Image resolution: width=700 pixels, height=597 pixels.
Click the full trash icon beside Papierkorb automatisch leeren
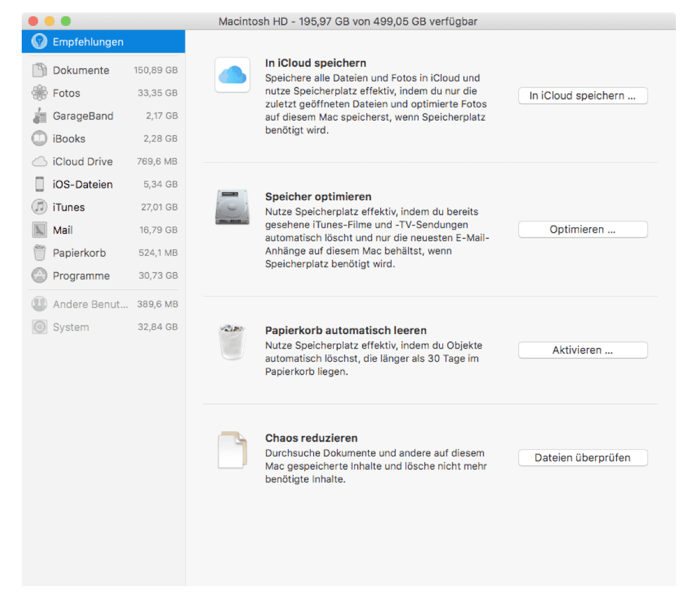point(232,343)
